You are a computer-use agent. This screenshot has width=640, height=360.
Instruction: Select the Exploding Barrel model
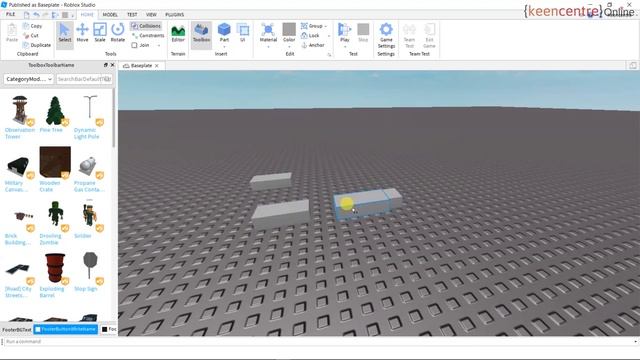[54, 276]
